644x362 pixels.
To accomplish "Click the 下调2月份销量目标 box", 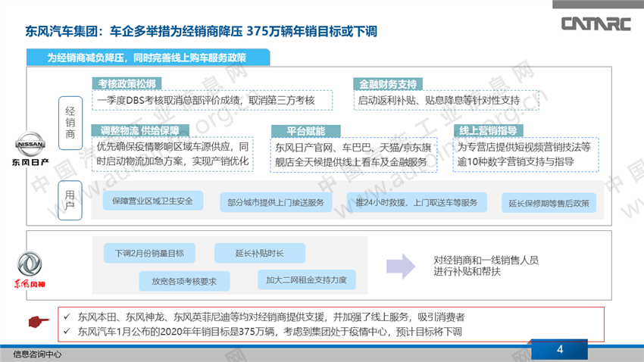I will (x=149, y=253).
